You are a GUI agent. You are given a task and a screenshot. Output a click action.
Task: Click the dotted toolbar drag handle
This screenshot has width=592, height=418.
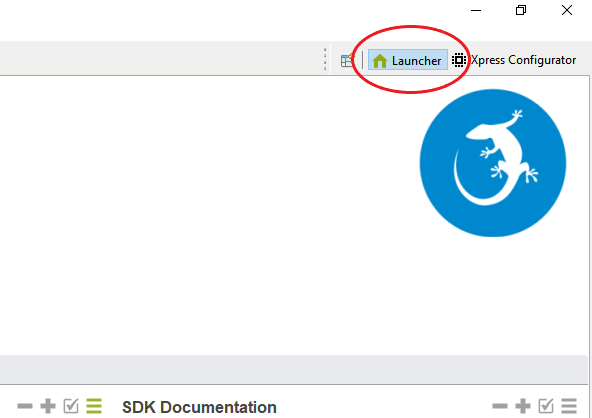point(325,59)
